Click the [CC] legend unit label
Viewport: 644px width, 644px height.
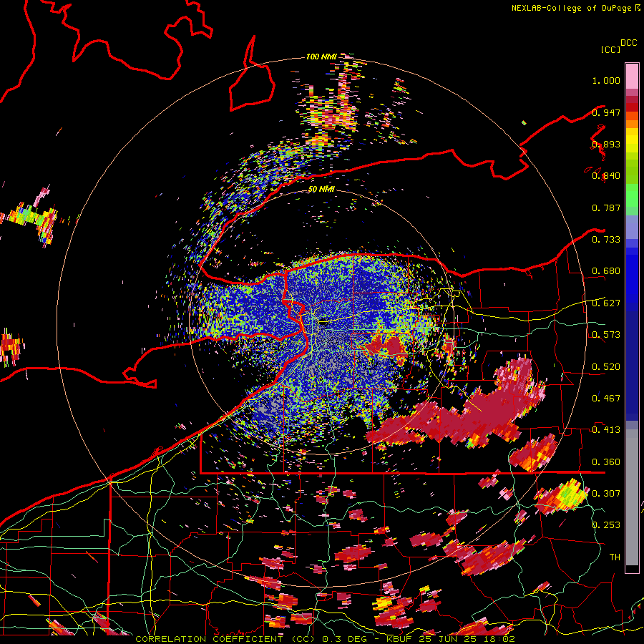click(x=610, y=49)
